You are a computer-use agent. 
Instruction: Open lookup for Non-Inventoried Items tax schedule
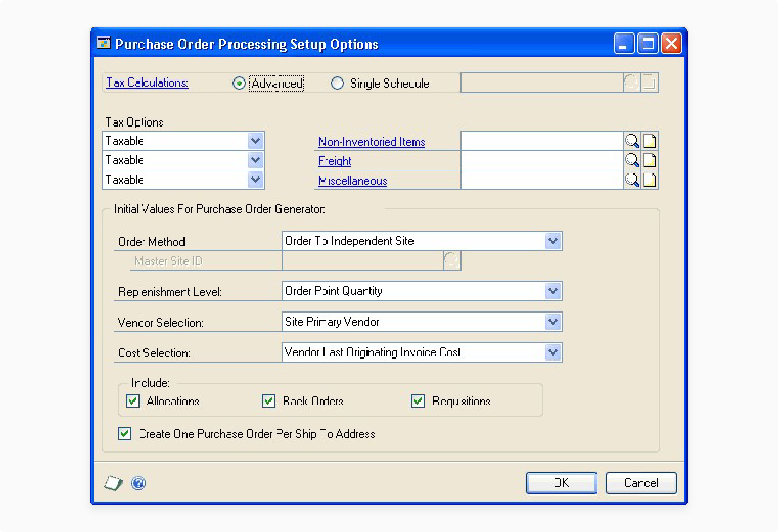[x=632, y=141]
